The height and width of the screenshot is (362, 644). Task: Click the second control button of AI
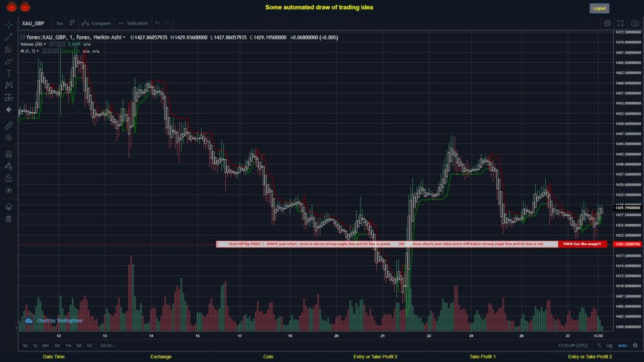click(x=50, y=52)
